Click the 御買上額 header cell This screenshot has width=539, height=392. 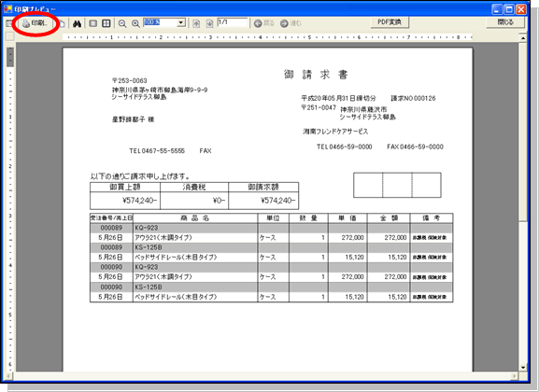tap(125, 187)
